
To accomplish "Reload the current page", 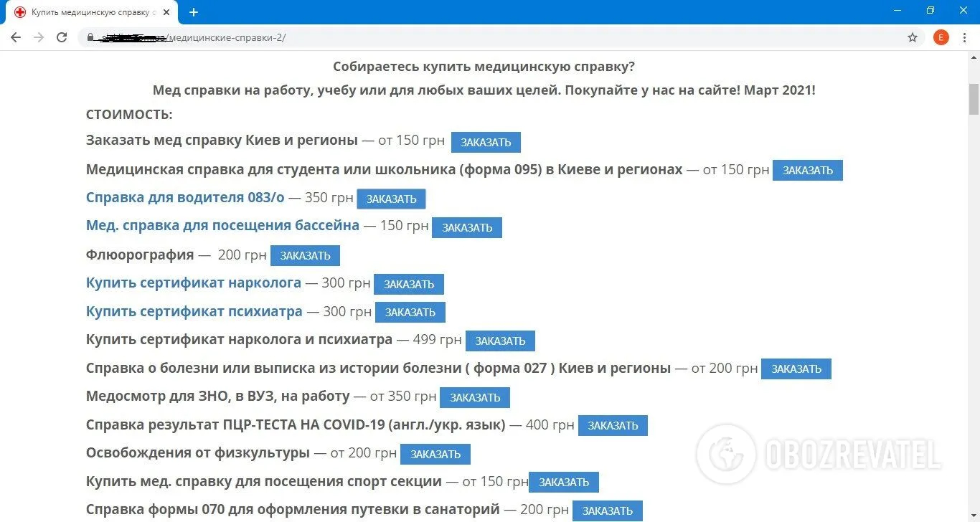I will [x=62, y=38].
